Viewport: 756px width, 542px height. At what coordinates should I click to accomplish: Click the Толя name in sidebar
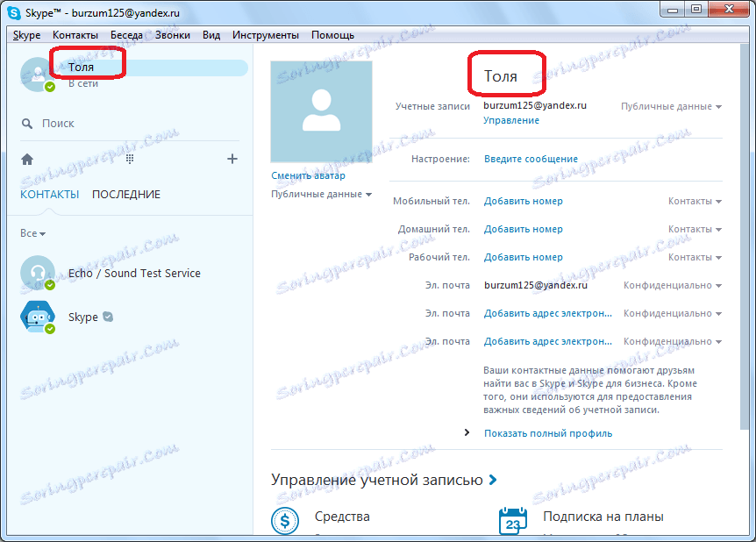[81, 68]
